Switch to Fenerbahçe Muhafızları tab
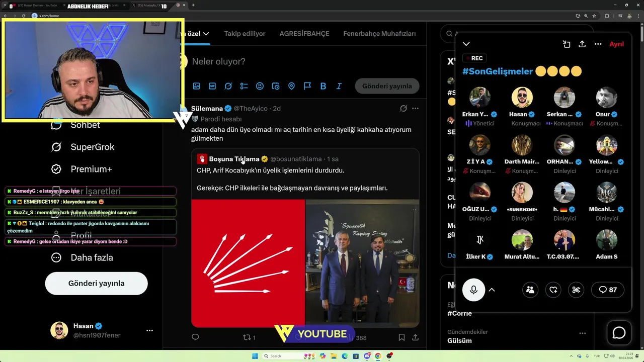Screen dimensions: 644x362 [x=379, y=34]
